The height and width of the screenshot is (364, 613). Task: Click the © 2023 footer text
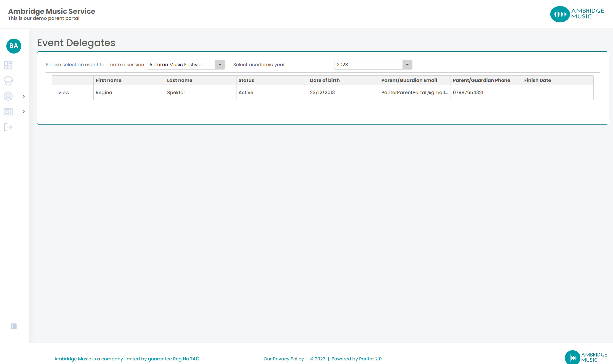[x=318, y=359]
